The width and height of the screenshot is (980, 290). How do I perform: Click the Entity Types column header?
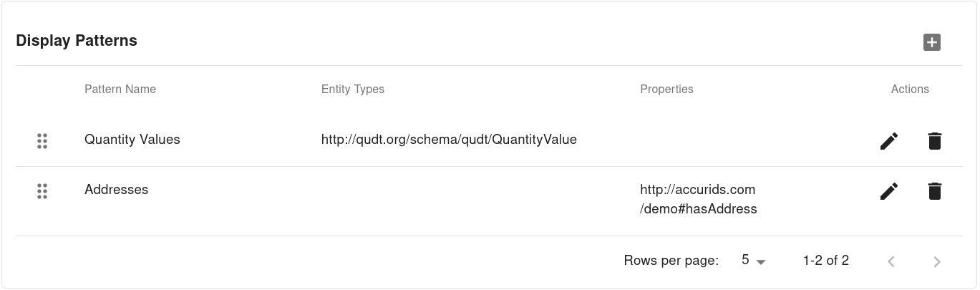click(x=353, y=90)
